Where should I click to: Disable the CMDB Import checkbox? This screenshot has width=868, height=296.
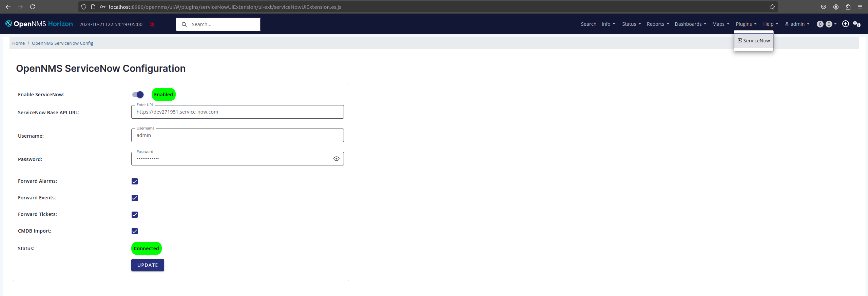135,231
